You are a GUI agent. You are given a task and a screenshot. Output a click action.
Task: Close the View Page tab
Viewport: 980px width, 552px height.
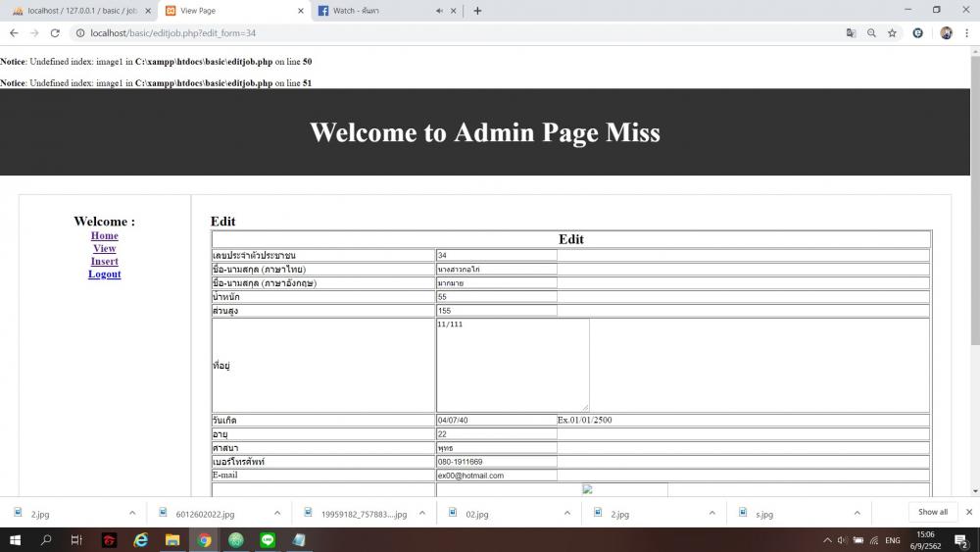click(301, 11)
